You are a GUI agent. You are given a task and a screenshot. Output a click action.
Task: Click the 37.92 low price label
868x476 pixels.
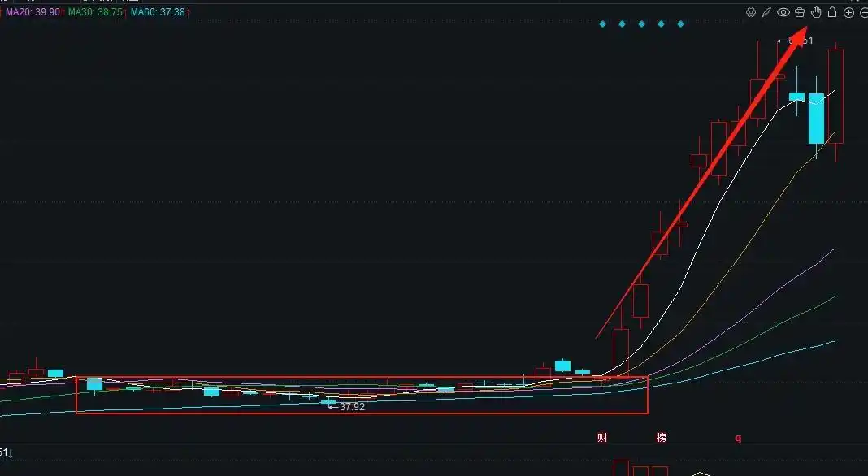(351, 406)
